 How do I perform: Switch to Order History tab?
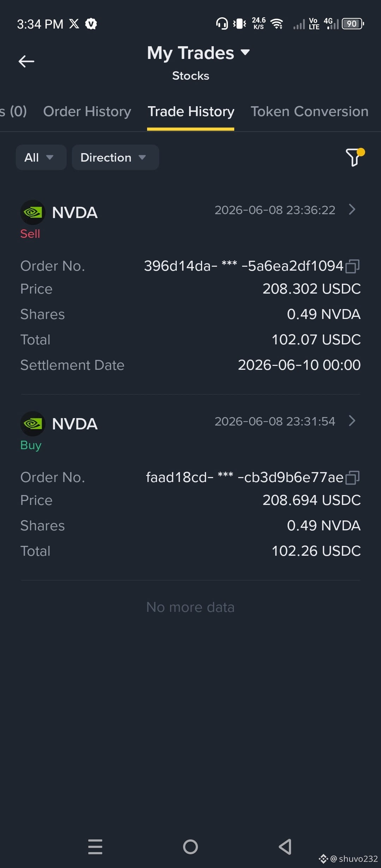click(x=87, y=111)
